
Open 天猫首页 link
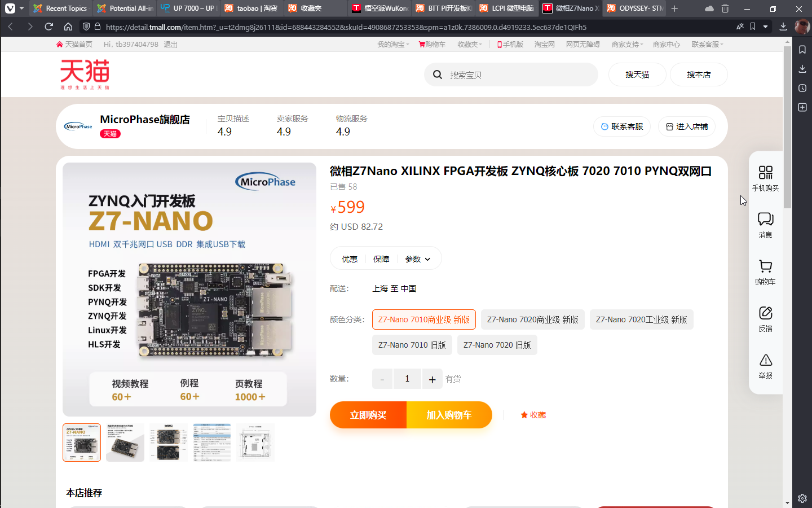click(74, 44)
